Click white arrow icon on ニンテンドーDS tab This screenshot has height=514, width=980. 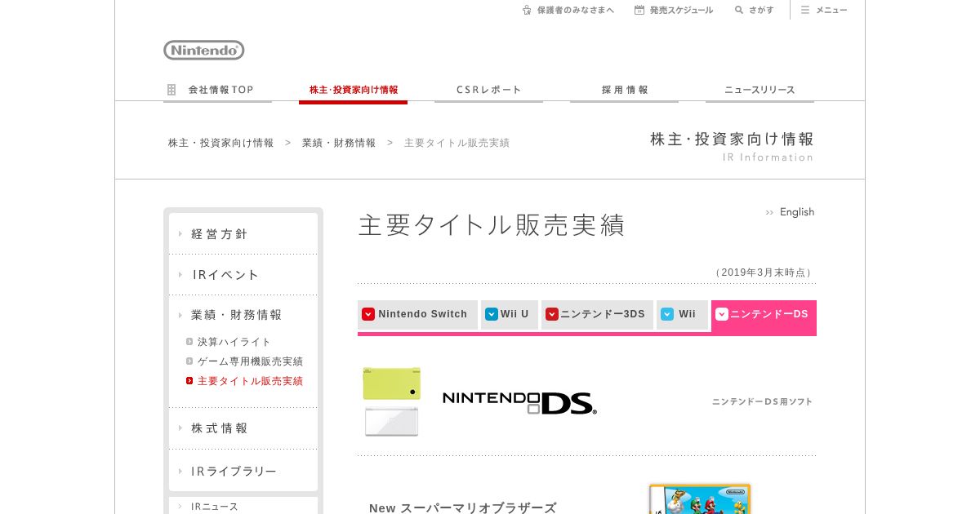pyautogui.click(x=722, y=314)
